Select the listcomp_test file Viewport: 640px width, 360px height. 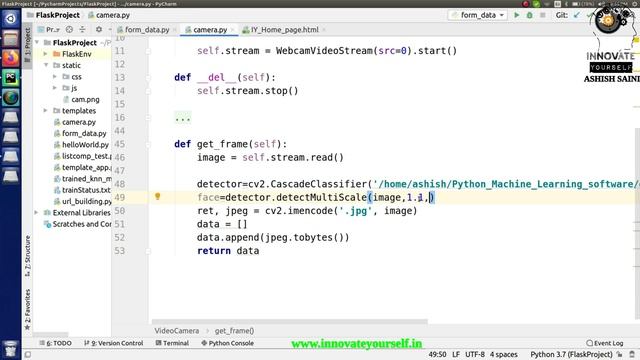(82, 156)
